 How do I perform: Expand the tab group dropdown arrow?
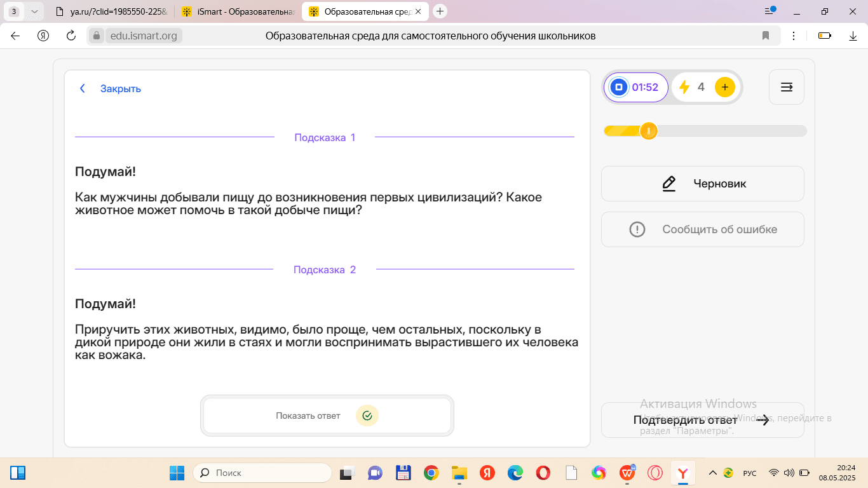[34, 11]
